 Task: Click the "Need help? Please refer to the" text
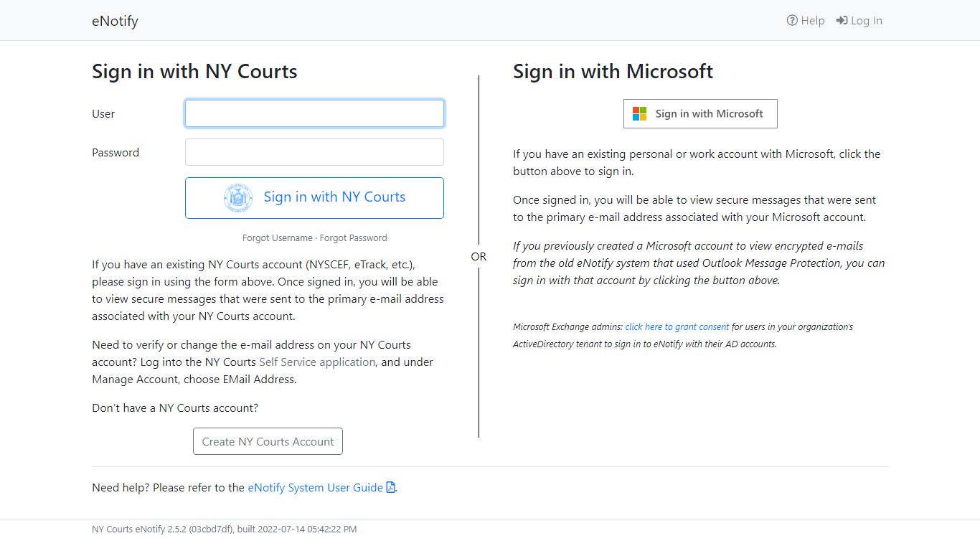tap(168, 487)
